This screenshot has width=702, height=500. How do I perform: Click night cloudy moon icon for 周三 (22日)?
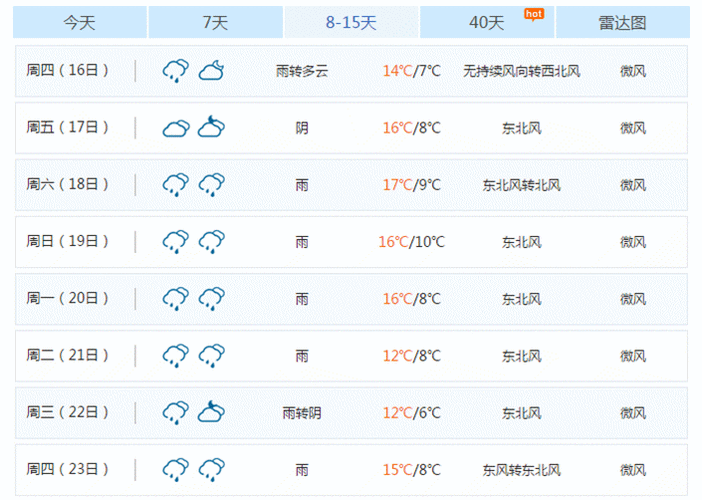click(211, 411)
